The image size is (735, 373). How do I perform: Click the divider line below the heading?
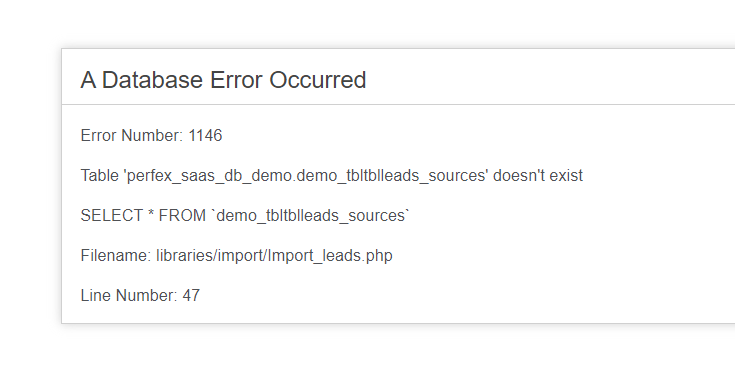point(398,104)
